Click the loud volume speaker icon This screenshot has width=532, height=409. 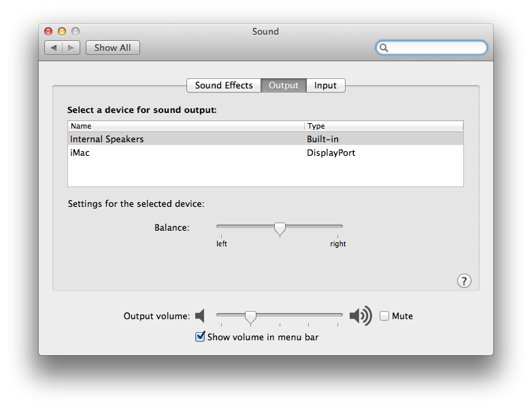point(361,316)
